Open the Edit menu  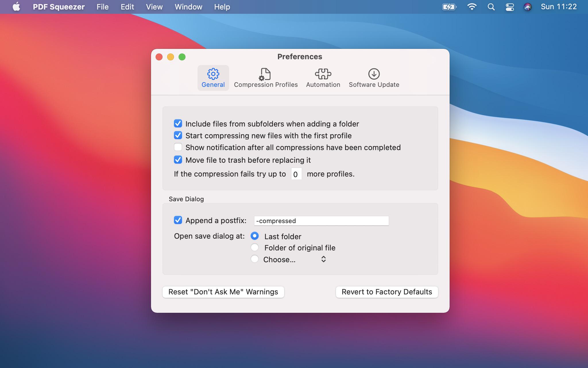[x=127, y=7]
